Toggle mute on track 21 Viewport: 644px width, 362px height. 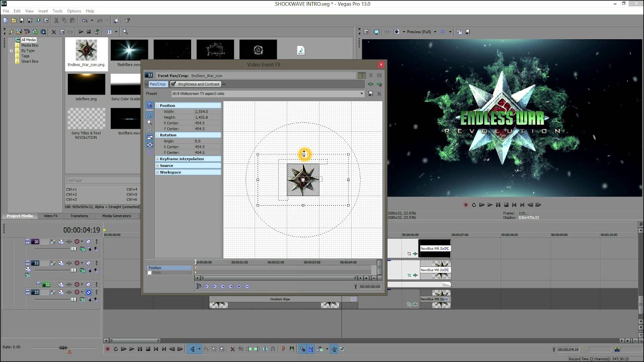coord(88,263)
